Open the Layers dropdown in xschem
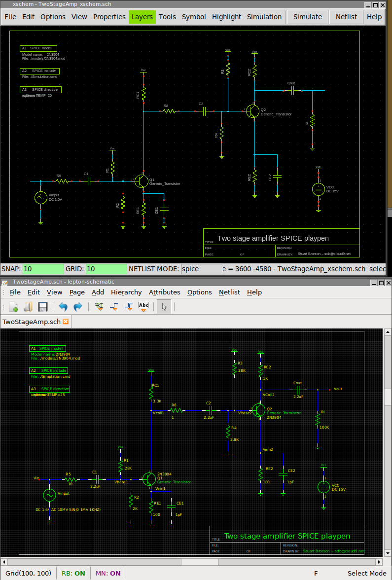 [x=142, y=17]
